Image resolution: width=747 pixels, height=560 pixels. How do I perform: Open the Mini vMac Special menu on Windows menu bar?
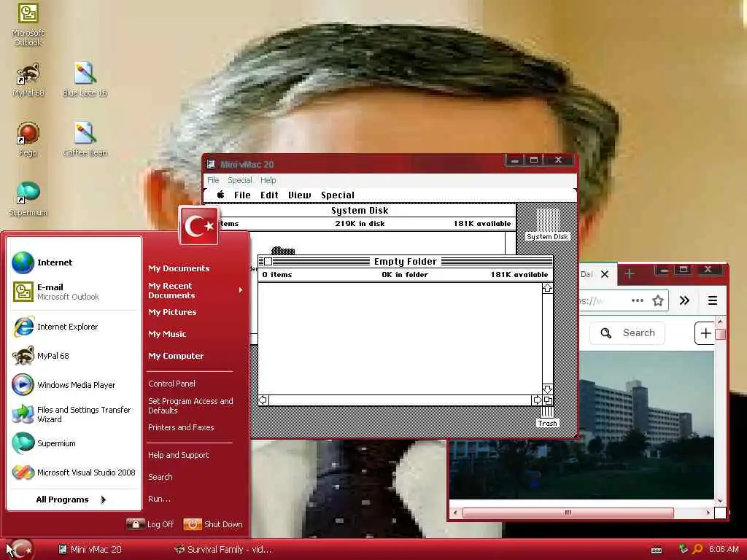[x=239, y=180]
